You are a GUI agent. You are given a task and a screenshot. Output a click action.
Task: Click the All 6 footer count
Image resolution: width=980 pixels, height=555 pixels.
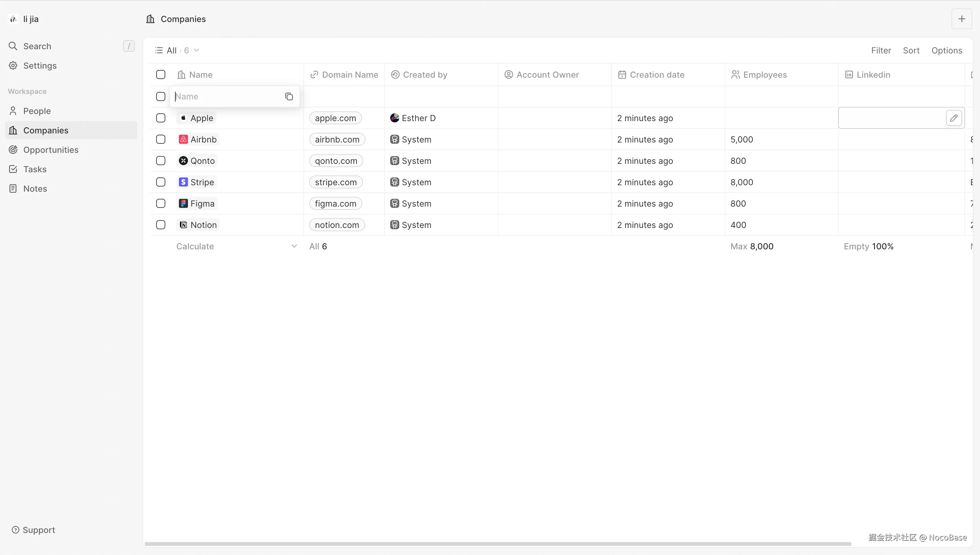(318, 246)
